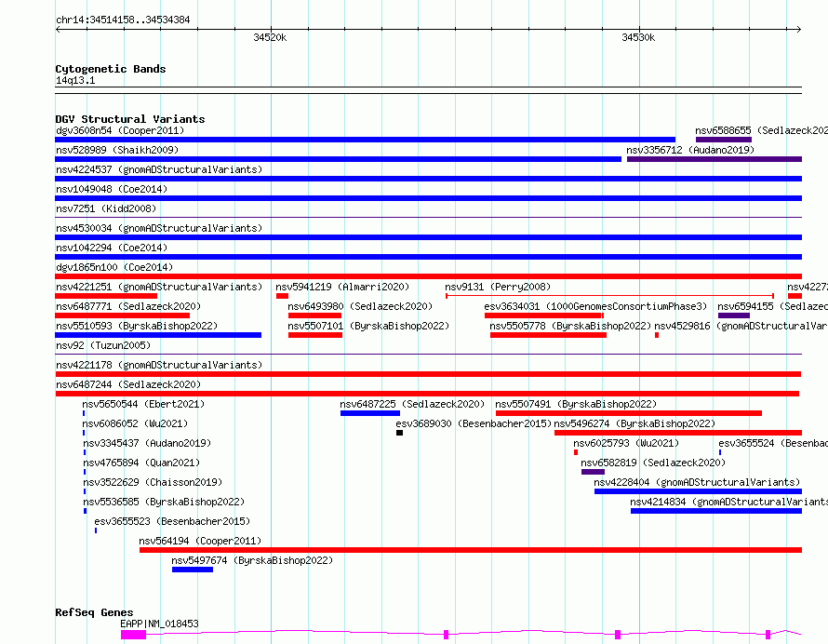Image resolution: width=828 pixels, height=644 pixels.
Task: Click the purple nsv6582819 variant bar
Action: 593,472
